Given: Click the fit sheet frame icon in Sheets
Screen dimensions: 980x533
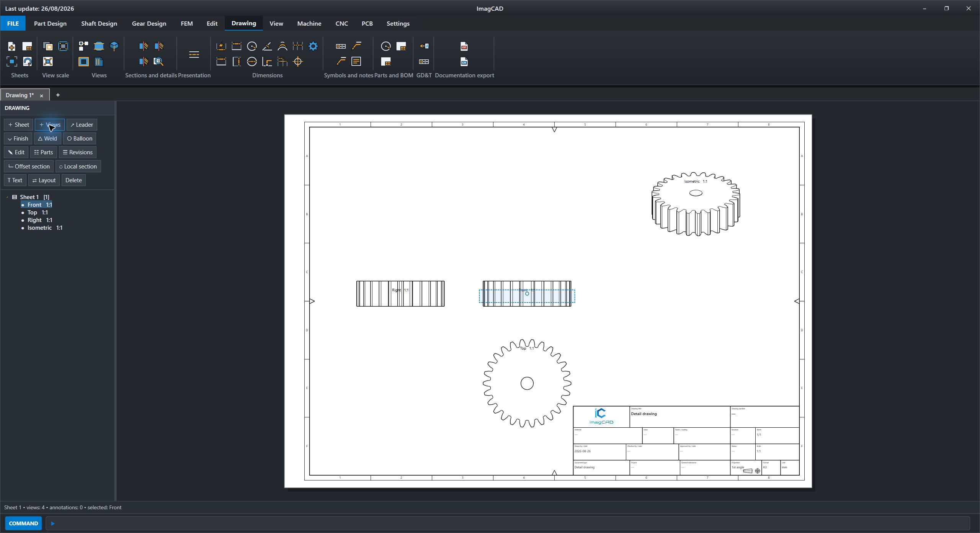Looking at the screenshot, I should point(11,61).
